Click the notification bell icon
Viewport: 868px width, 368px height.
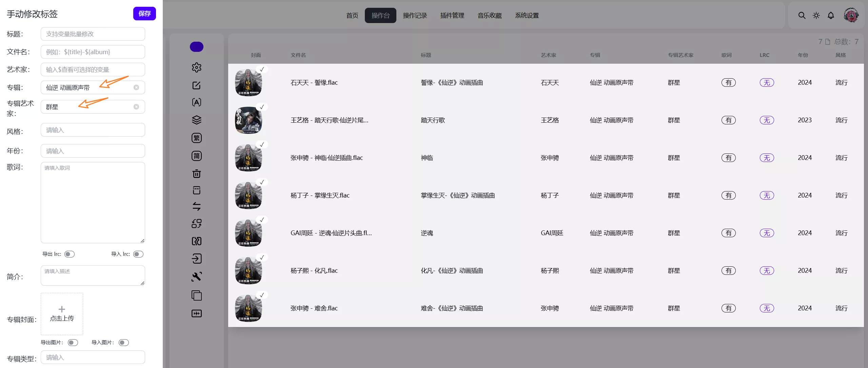pyautogui.click(x=831, y=16)
